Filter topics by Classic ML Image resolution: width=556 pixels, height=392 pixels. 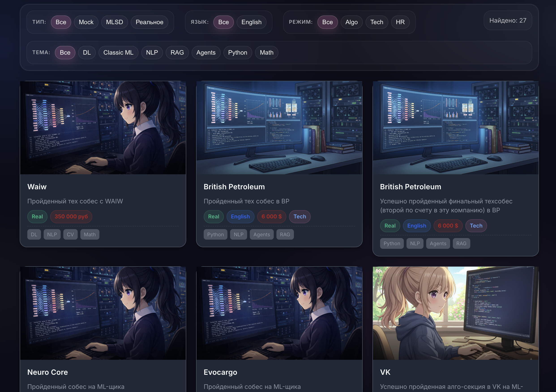tap(118, 53)
